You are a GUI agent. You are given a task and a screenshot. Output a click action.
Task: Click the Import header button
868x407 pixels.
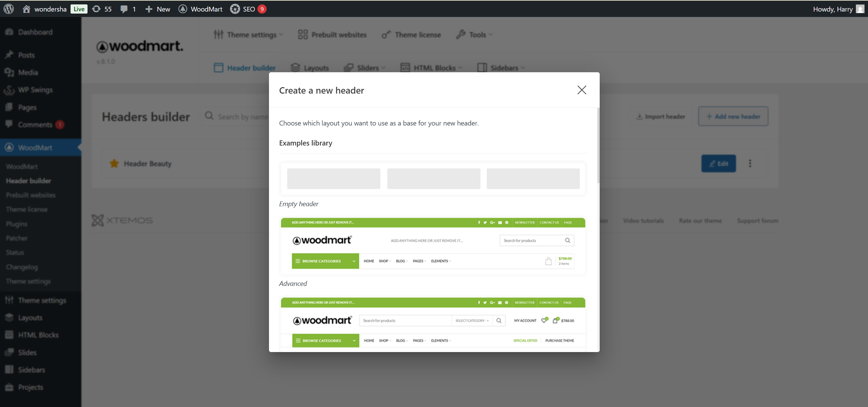click(x=660, y=116)
